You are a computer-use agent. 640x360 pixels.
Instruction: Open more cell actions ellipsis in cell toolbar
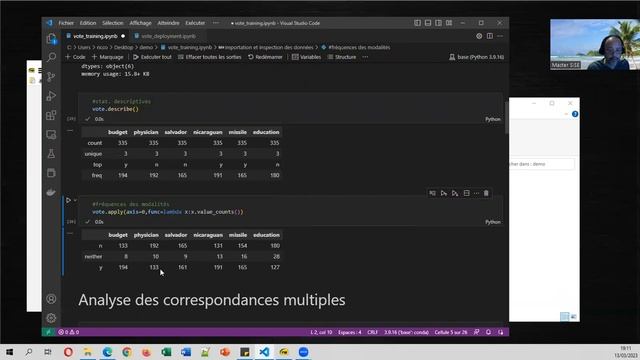476,193
